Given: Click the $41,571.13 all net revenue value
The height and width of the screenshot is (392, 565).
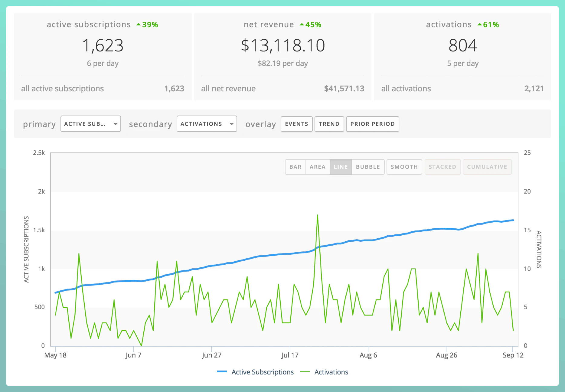Looking at the screenshot, I should (344, 89).
